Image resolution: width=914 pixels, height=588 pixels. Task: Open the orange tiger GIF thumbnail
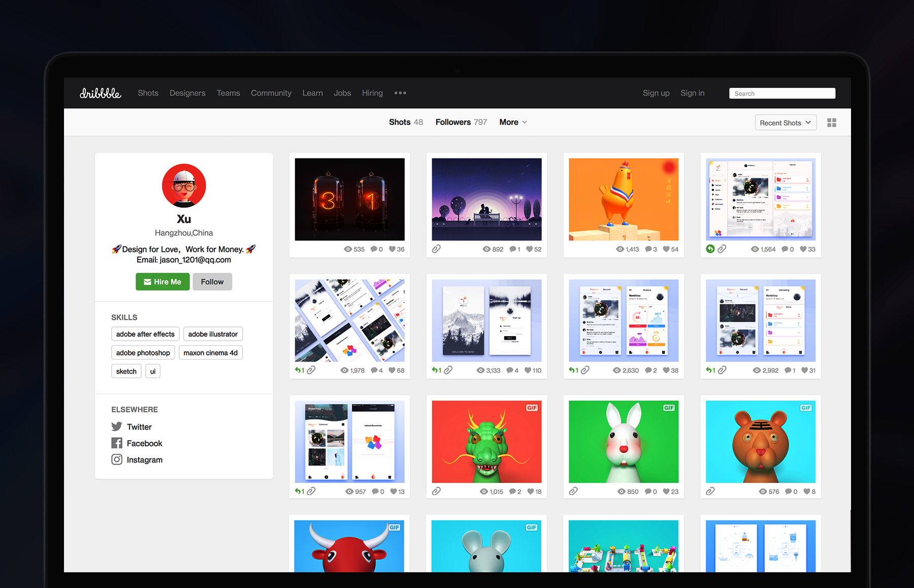(x=761, y=442)
